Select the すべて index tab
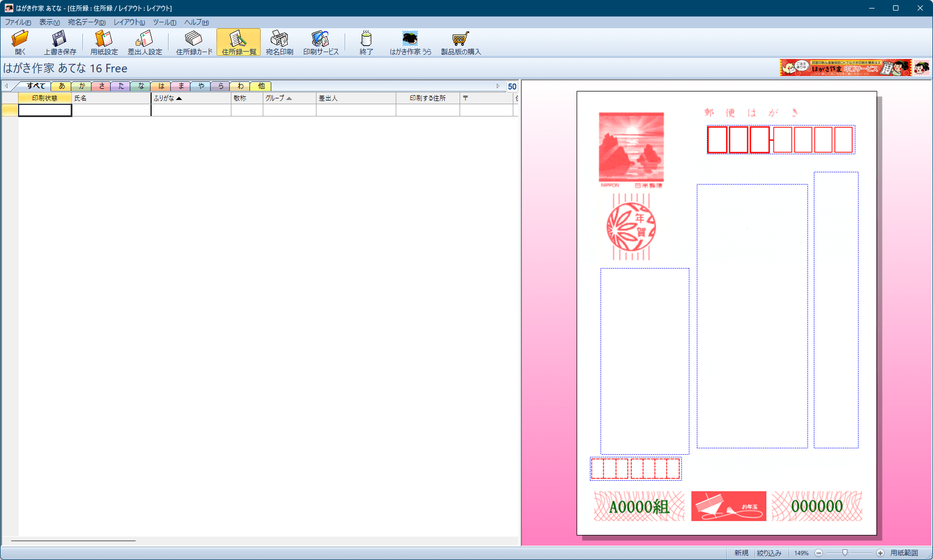 click(x=36, y=86)
